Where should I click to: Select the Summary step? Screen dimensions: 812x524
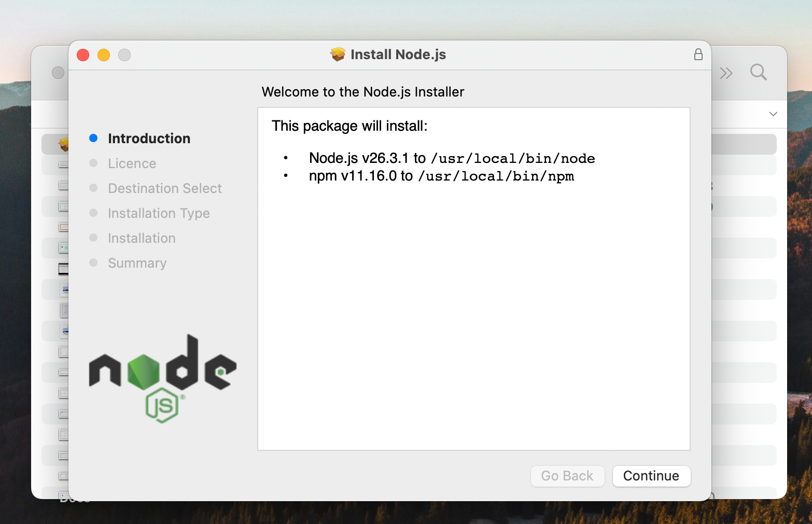pos(137,263)
